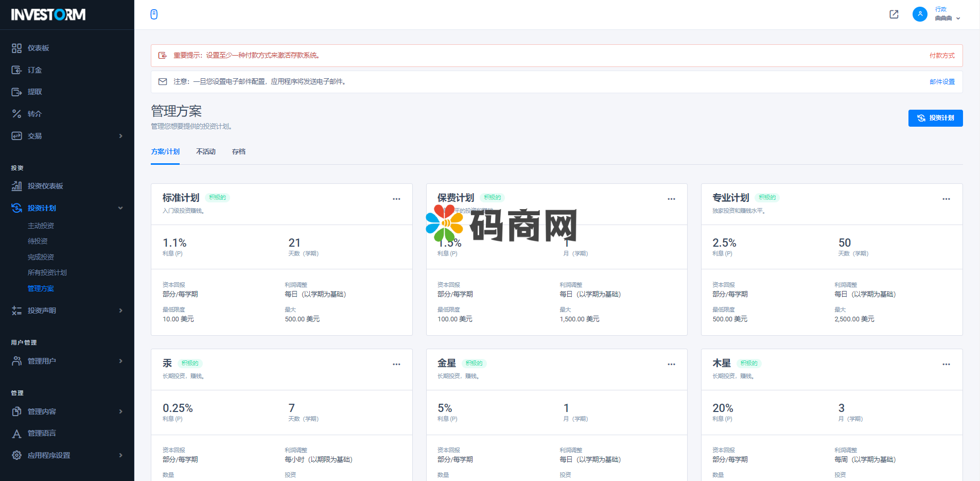Screen dimensions: 980x481
Task: Click the blue 投资计划 add button
Action: point(935,118)
